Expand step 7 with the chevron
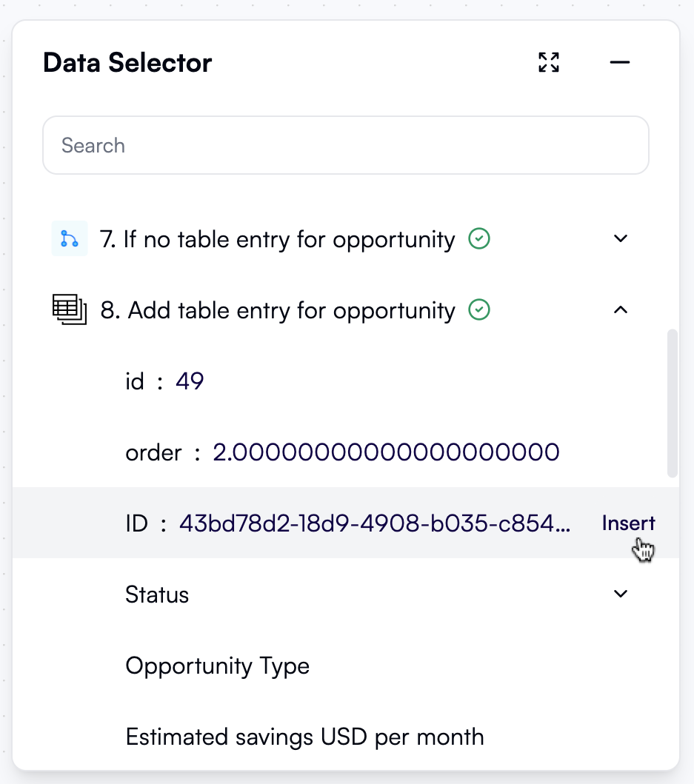Viewport: 694px width, 784px height. (621, 239)
